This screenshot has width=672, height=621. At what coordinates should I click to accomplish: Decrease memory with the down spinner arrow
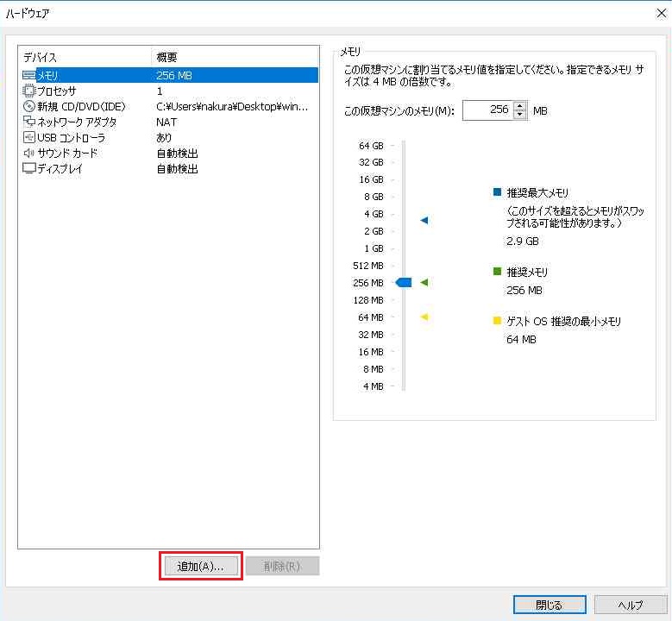point(520,115)
